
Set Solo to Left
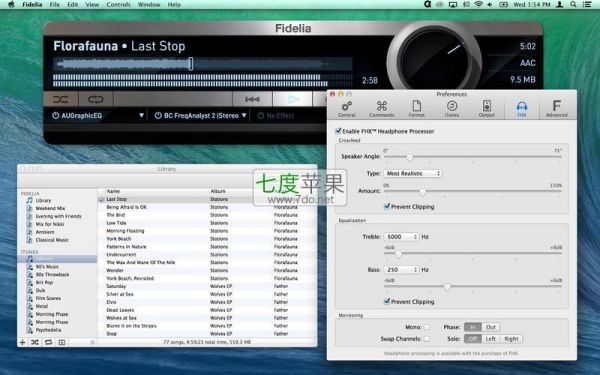[491, 339]
